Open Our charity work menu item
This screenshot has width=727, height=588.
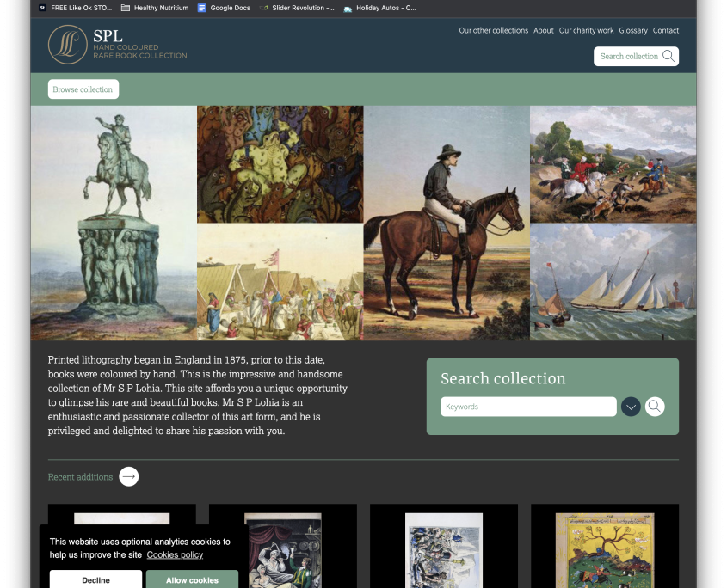(586, 31)
